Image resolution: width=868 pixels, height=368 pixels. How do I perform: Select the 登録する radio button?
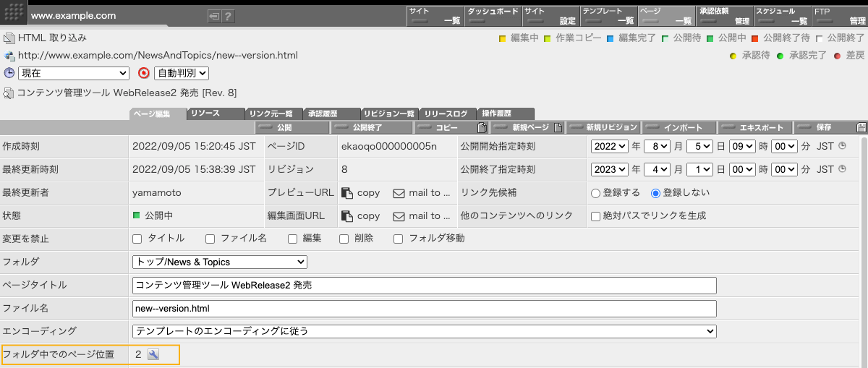click(x=596, y=193)
